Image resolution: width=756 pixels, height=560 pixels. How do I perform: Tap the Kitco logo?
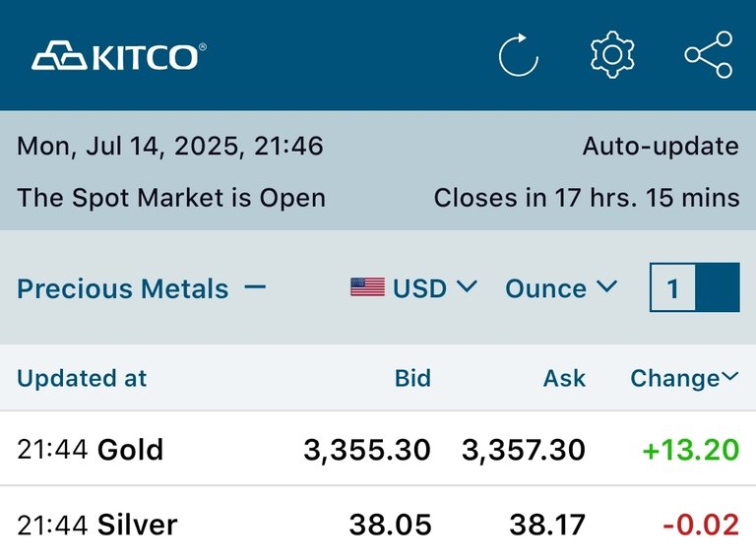point(119,56)
